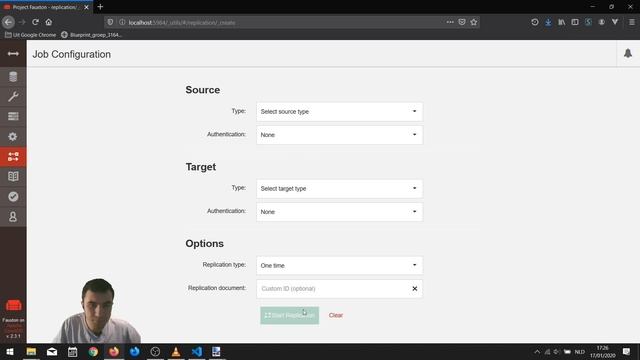Open File Explorer from the taskbar
Viewport: 640px width, 360px height.
tap(31, 351)
